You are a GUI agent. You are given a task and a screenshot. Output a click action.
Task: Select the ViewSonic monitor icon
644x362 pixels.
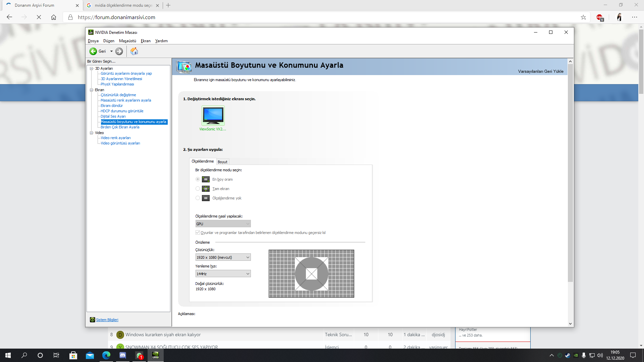[x=213, y=116]
